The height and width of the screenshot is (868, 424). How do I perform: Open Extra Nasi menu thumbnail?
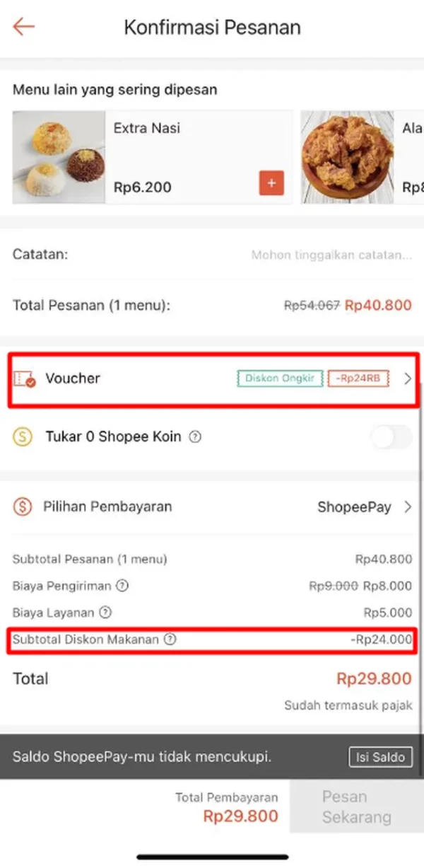pyautogui.click(x=59, y=157)
